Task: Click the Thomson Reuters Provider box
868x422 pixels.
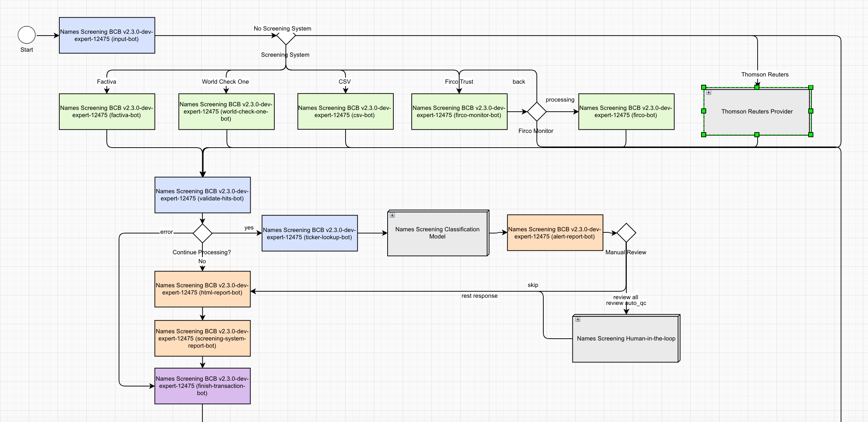Action: 757,111
